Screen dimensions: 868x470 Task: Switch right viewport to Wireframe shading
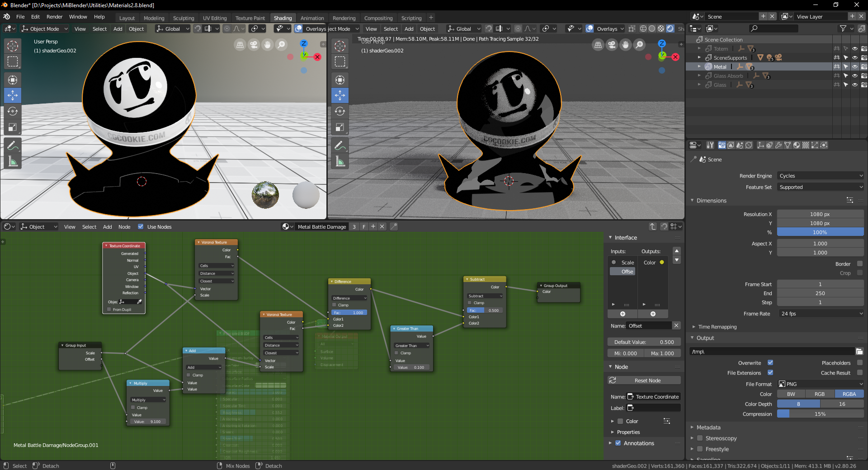coord(643,28)
